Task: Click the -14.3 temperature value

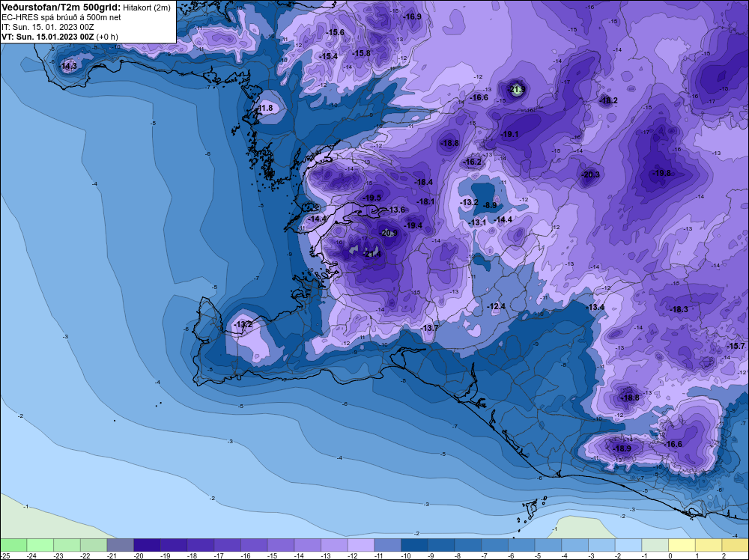Action: (x=68, y=67)
